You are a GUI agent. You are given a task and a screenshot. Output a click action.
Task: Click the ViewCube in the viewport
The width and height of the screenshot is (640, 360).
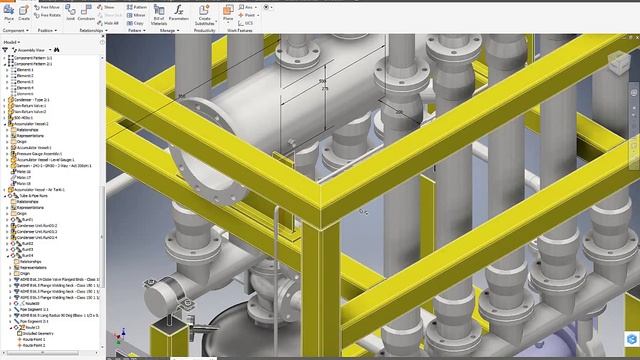(620, 62)
